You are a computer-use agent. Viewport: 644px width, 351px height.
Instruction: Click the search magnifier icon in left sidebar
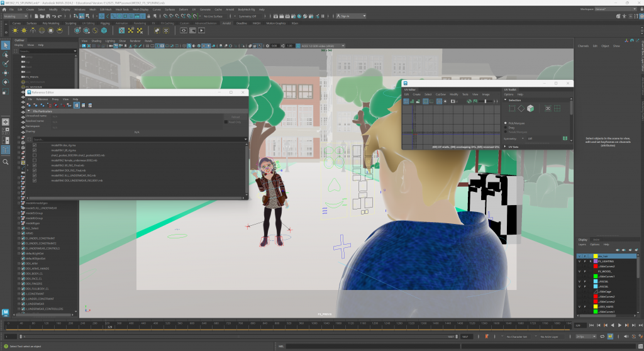pos(6,162)
